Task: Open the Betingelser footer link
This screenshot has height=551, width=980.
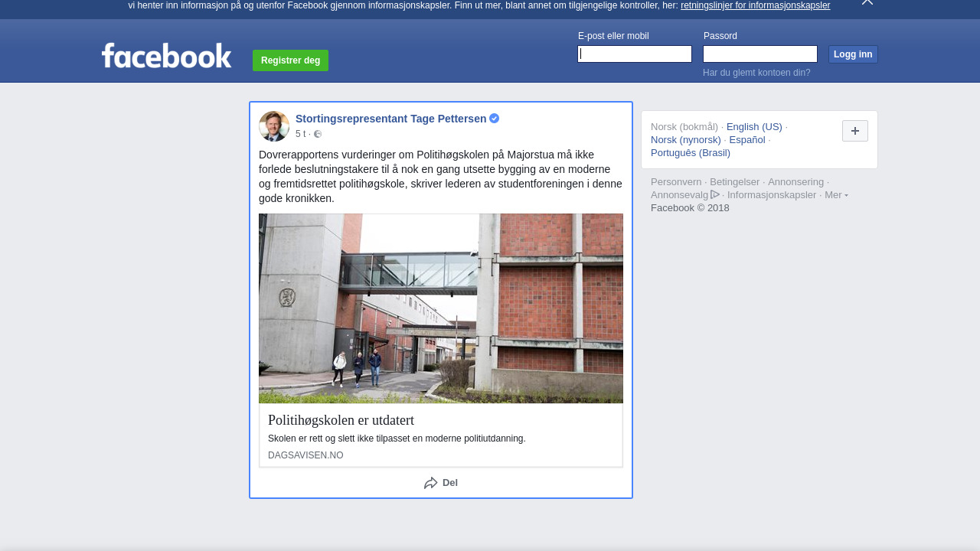Action: (735, 182)
